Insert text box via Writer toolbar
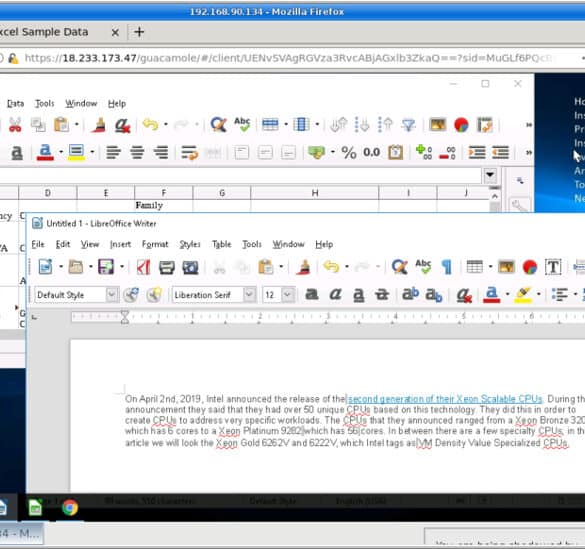 (553, 267)
